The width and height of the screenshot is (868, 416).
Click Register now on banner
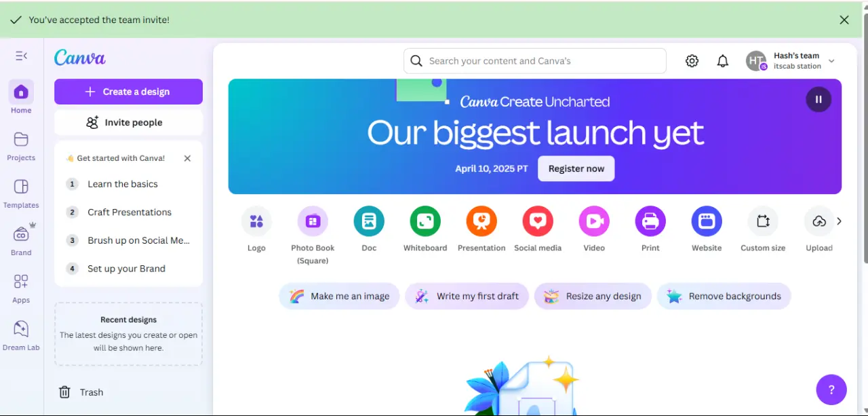click(x=576, y=169)
